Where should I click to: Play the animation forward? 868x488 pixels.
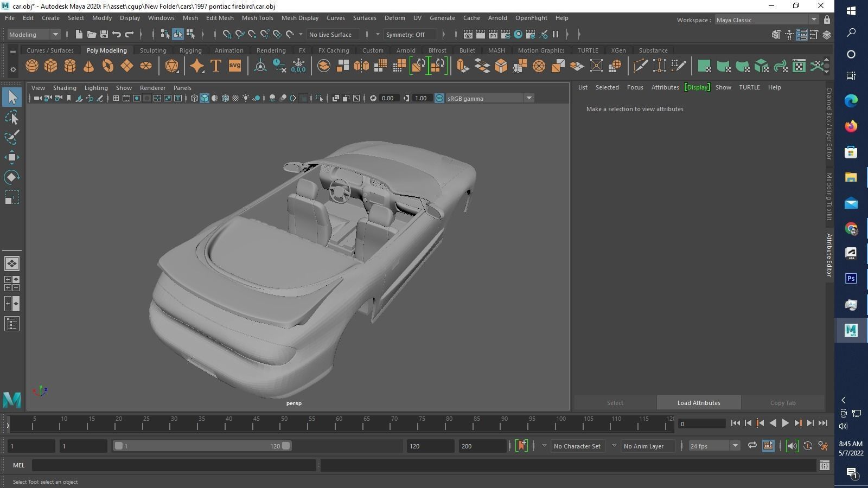pyautogui.click(x=785, y=423)
